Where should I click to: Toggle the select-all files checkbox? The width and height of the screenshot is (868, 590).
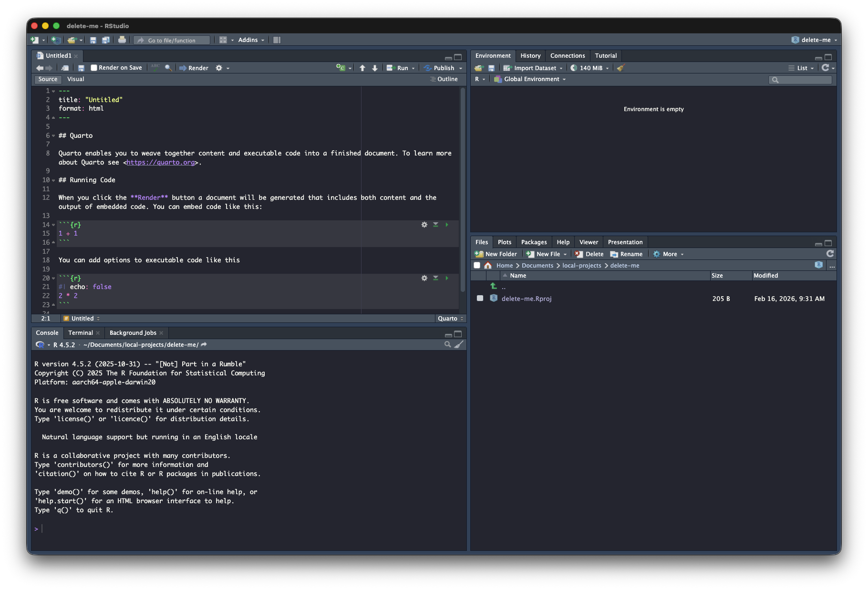477,266
